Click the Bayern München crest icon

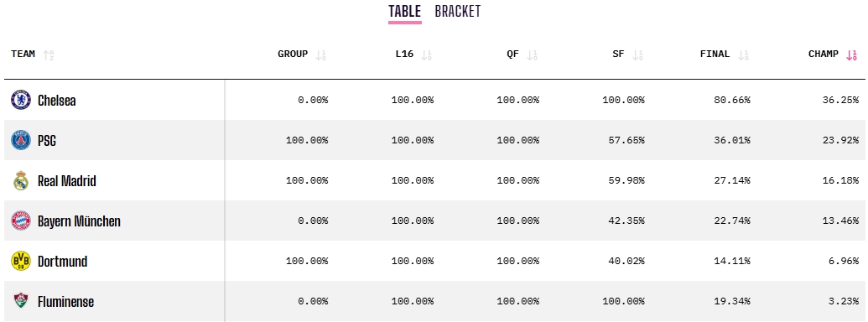click(21, 221)
